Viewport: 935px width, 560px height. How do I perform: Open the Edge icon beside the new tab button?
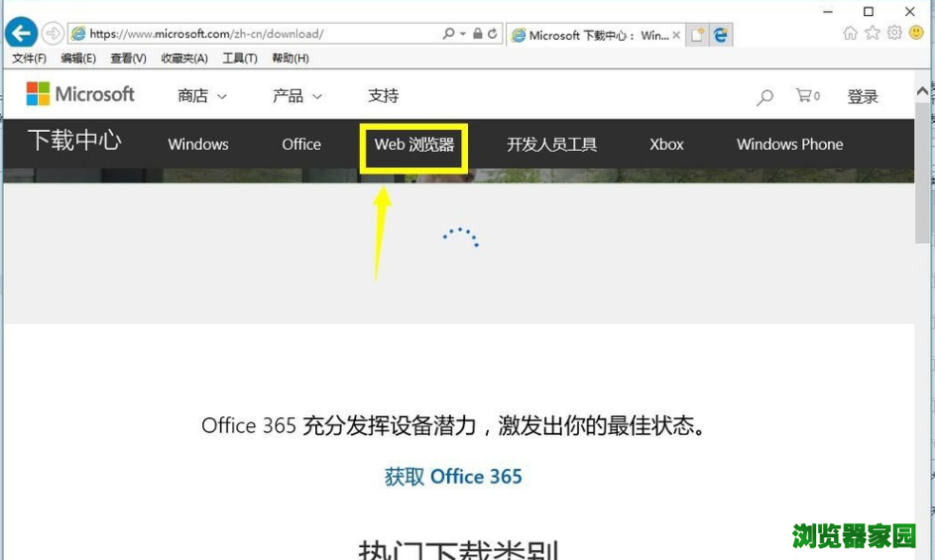[721, 35]
